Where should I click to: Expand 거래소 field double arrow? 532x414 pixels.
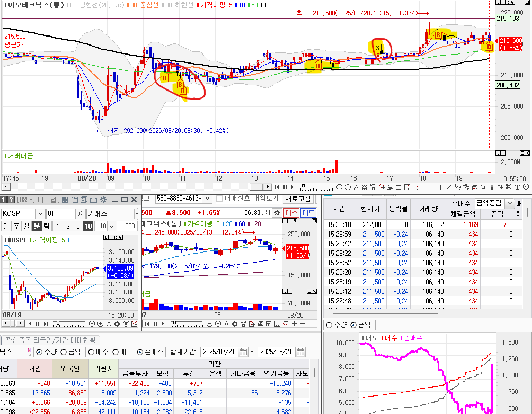point(136,214)
